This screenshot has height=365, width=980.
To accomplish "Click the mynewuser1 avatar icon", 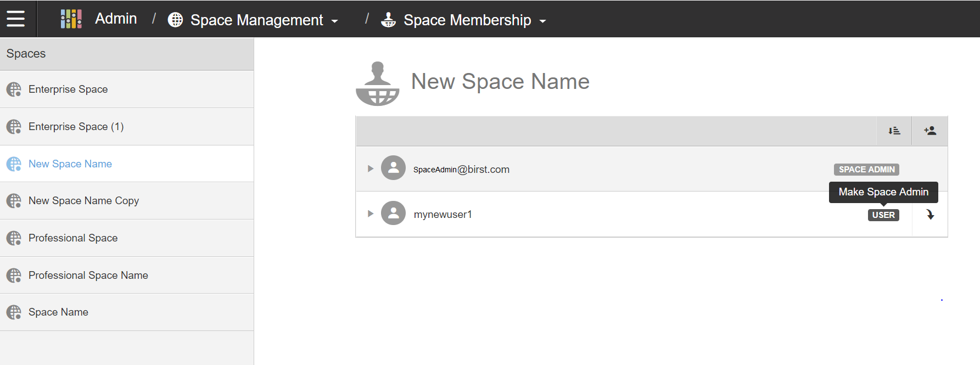I will click(393, 214).
